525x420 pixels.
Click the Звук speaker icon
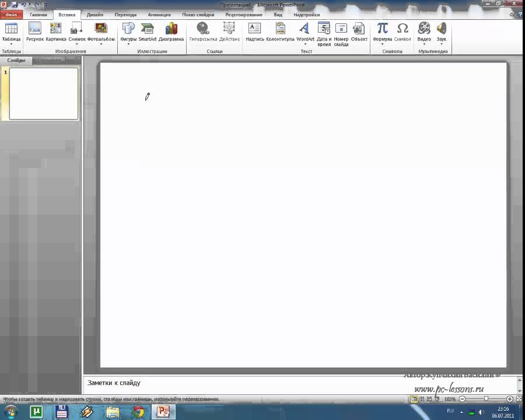tap(442, 28)
